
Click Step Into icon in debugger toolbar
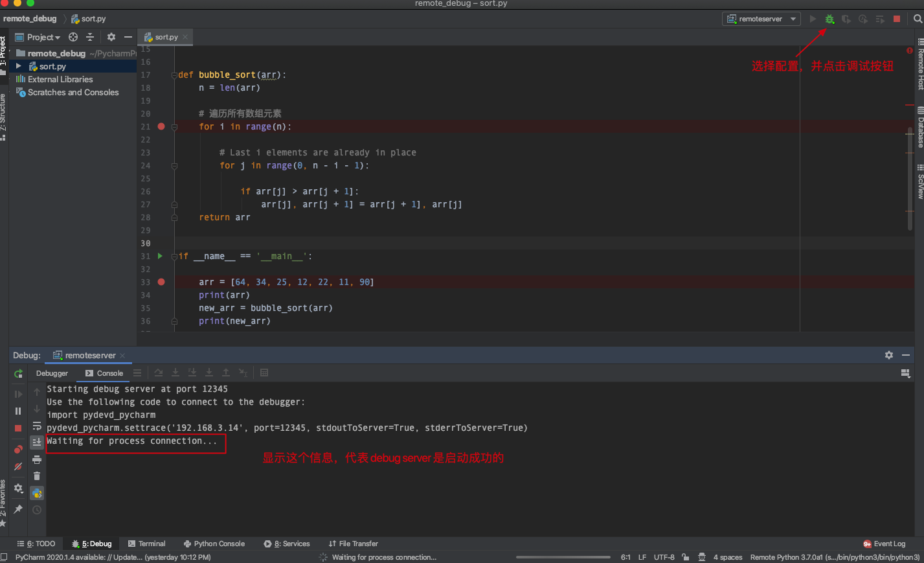coord(175,373)
